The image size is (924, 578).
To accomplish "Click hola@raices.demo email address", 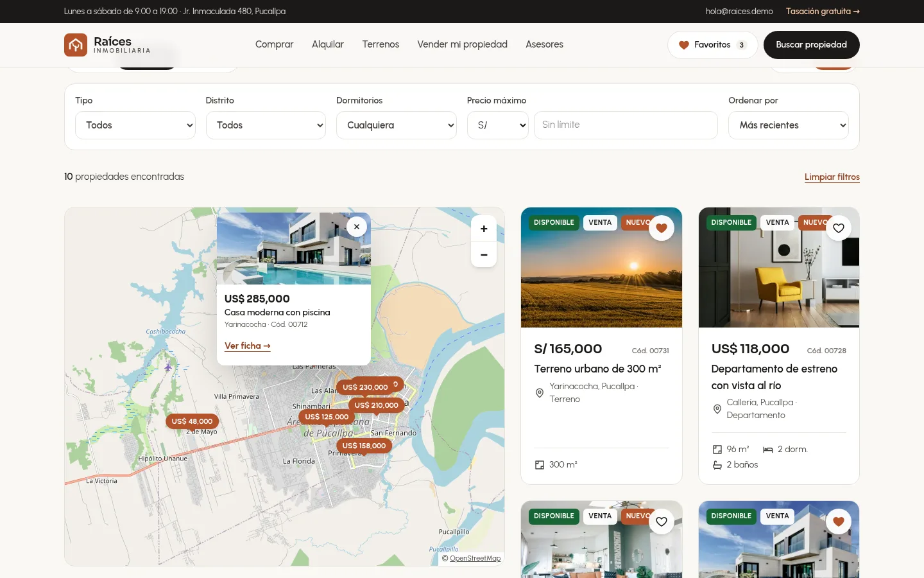I will [x=739, y=12].
